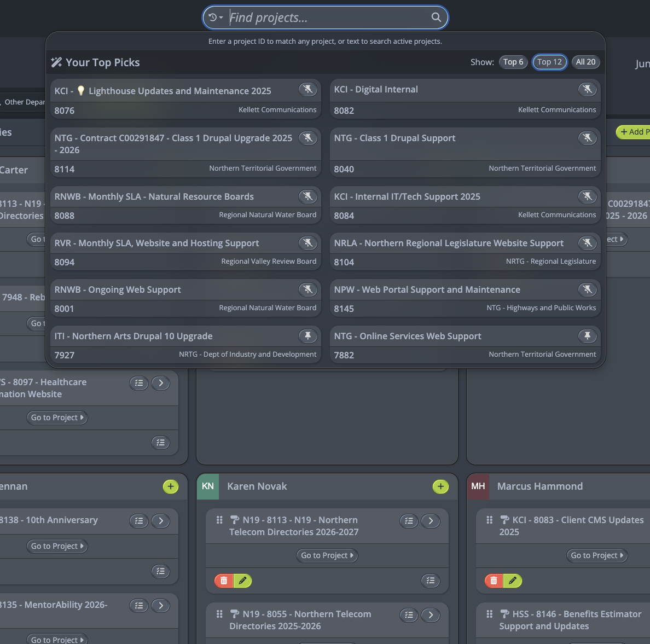Expand the 8138 10th Anniversary chevron
Screen dimensions: 650x644
[x=161, y=521]
